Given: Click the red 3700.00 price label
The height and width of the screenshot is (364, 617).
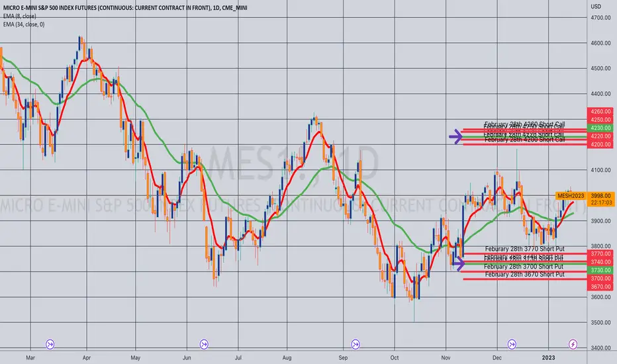Looking at the screenshot, I should point(600,279).
